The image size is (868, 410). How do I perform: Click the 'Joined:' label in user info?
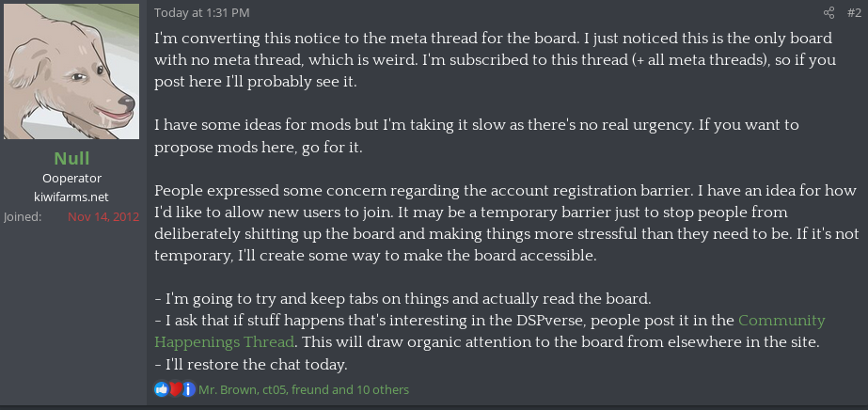23,216
